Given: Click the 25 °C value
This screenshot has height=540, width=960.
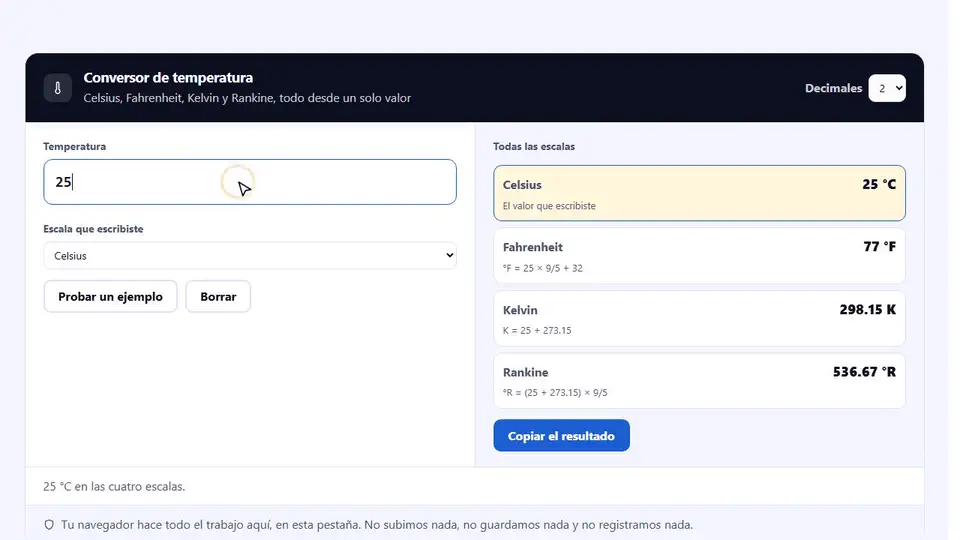Looking at the screenshot, I should [x=879, y=184].
